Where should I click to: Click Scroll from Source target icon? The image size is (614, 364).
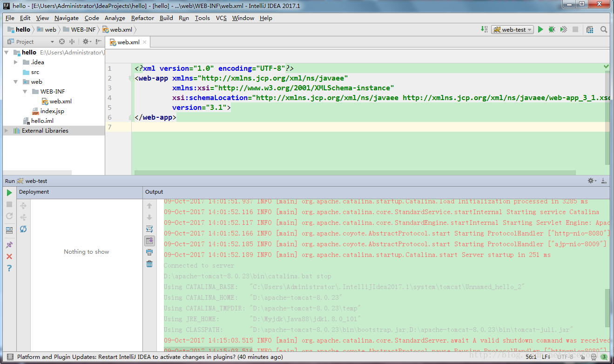tap(61, 41)
